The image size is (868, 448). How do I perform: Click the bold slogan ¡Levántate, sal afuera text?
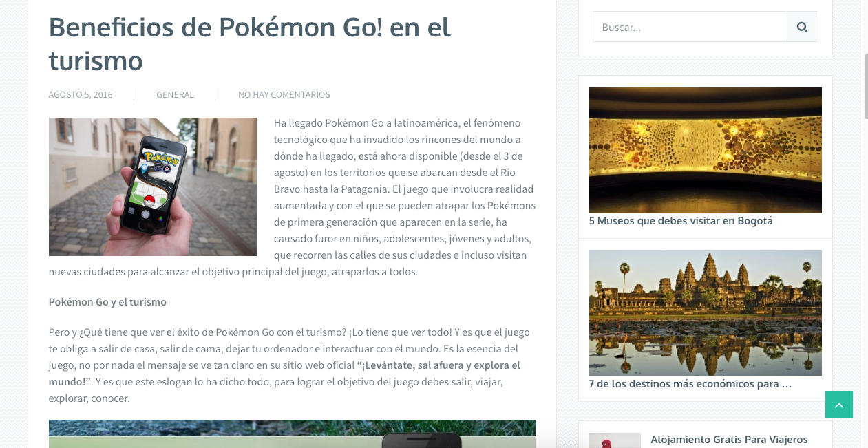pyautogui.click(x=284, y=373)
